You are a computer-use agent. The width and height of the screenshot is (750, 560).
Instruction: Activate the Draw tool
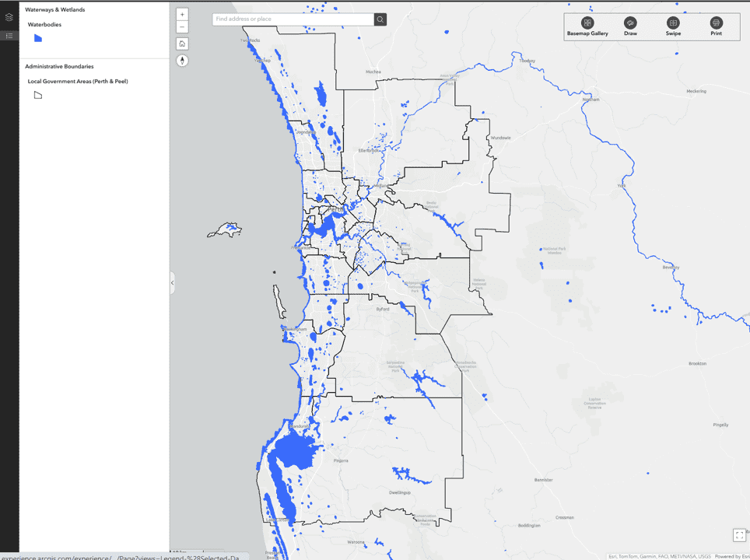(x=630, y=26)
